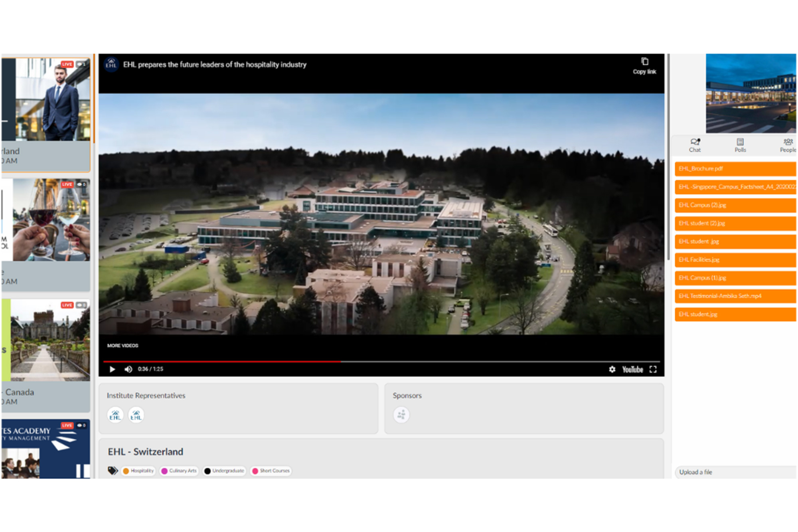Viewport: 798px width, 532px height.
Task: Open the People tab
Action: click(x=788, y=145)
